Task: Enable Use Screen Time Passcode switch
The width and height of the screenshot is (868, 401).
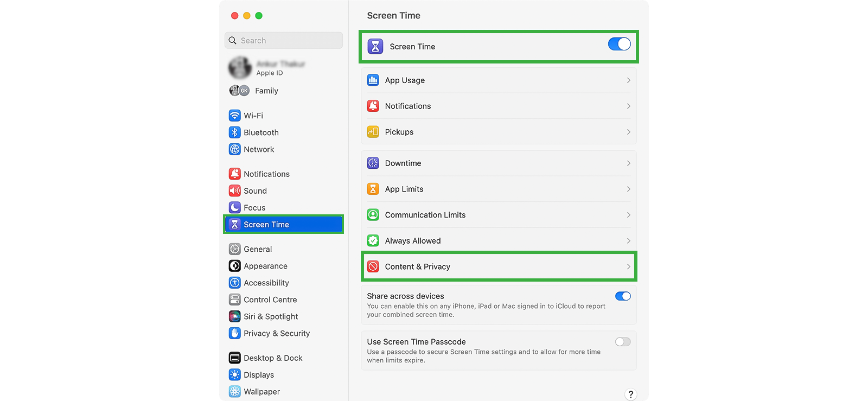Action: point(623,342)
